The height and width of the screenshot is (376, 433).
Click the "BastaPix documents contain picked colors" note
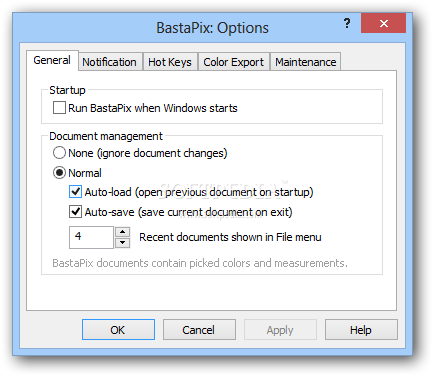tap(200, 263)
